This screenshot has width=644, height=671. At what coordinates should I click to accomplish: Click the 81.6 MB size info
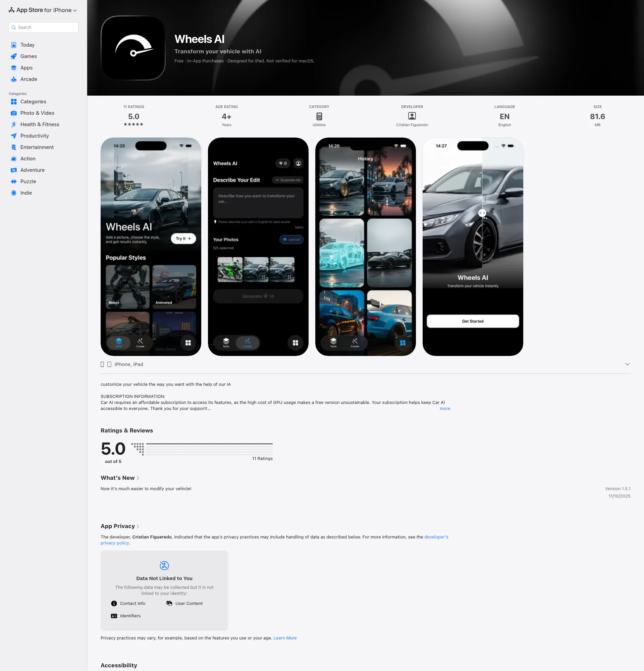[x=597, y=116]
